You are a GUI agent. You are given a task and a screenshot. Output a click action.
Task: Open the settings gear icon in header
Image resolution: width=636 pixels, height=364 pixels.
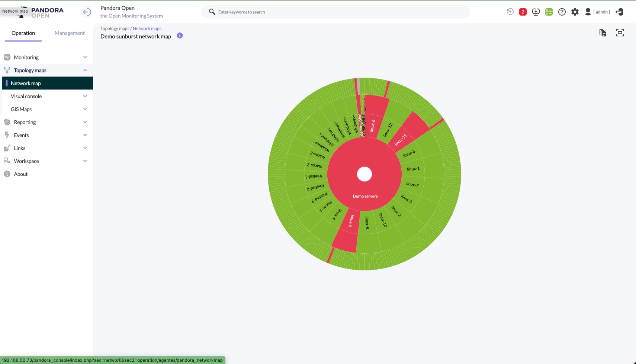pyautogui.click(x=575, y=12)
